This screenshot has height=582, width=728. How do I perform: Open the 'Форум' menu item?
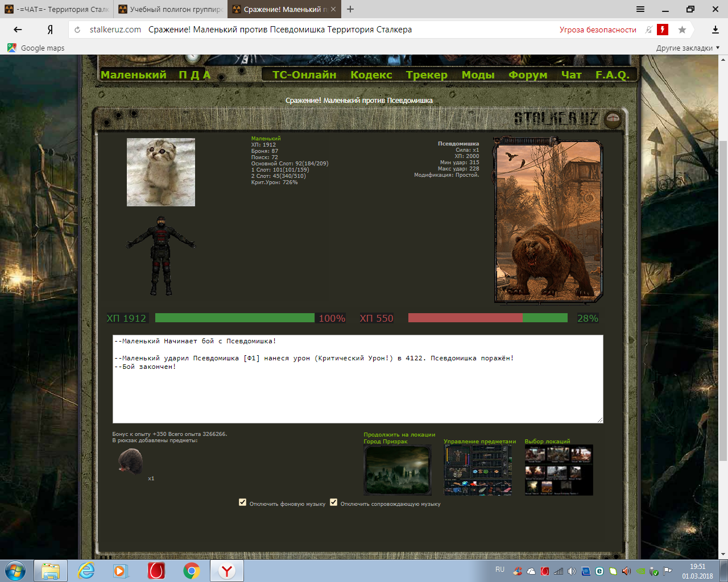pos(527,75)
